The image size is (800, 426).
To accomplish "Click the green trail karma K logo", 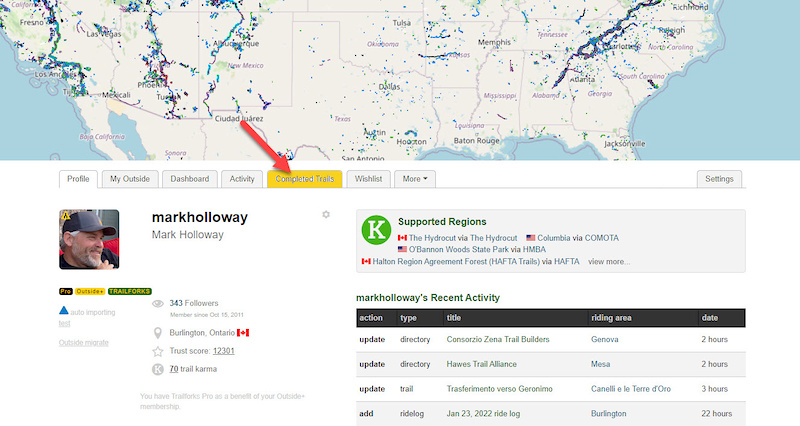I will pos(376,230).
